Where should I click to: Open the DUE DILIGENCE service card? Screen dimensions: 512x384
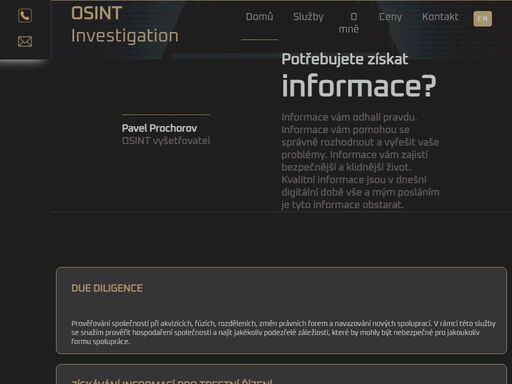point(281,310)
